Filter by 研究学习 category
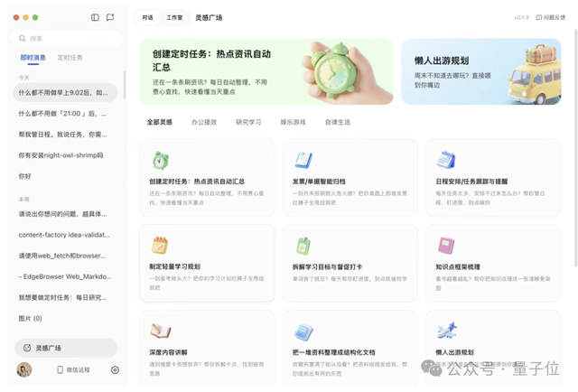 tap(248, 122)
